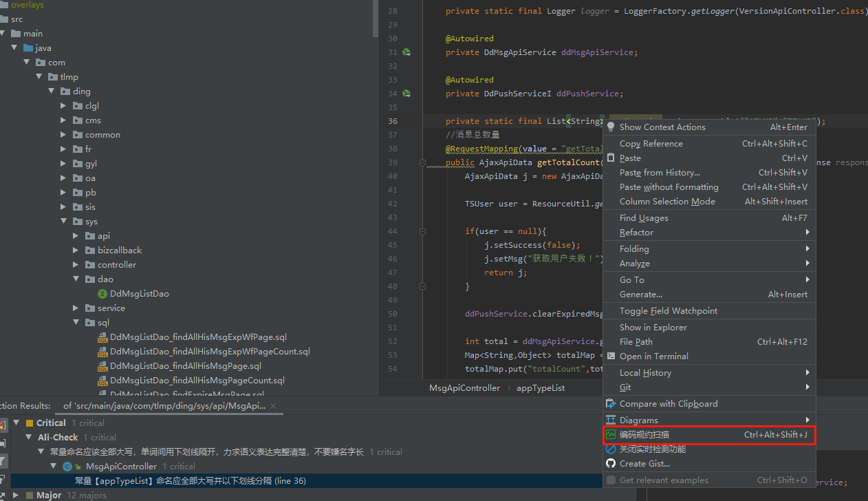Collapse the MsgApiController inspection node
The height and width of the screenshot is (501, 868).
pos(53,467)
